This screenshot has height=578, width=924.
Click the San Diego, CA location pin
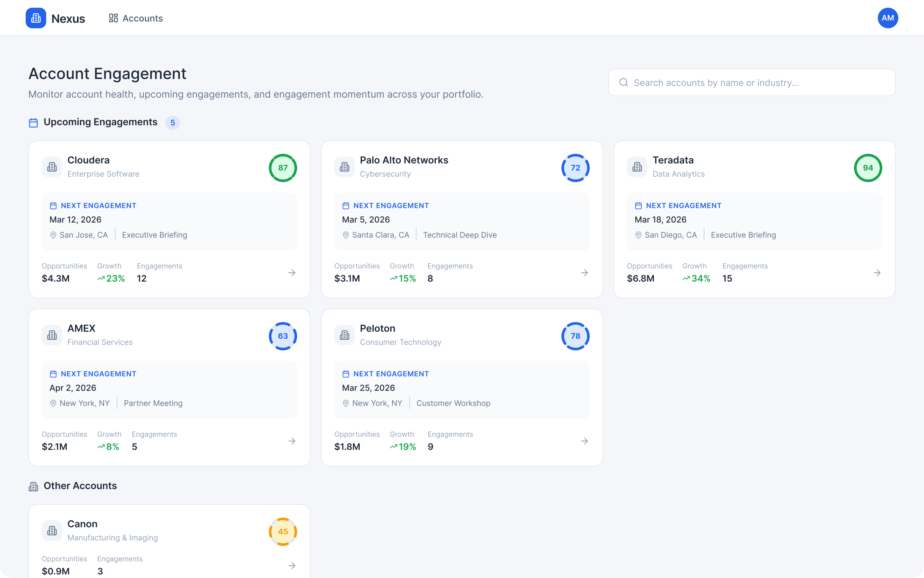pyautogui.click(x=638, y=235)
